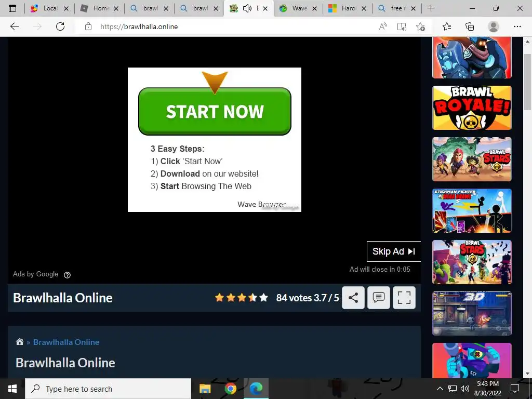
Task: Share the Brawlhalla Online game
Action: pos(353,298)
